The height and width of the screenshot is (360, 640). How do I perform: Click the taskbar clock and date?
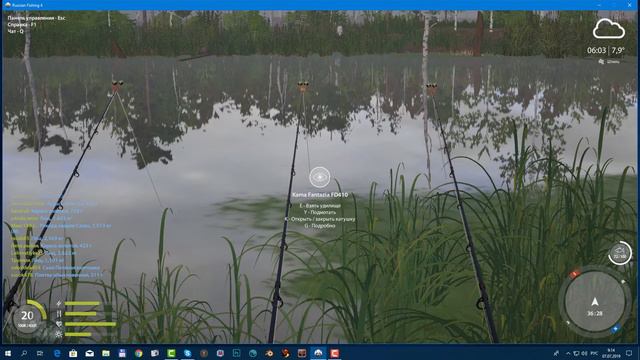(x=611, y=353)
